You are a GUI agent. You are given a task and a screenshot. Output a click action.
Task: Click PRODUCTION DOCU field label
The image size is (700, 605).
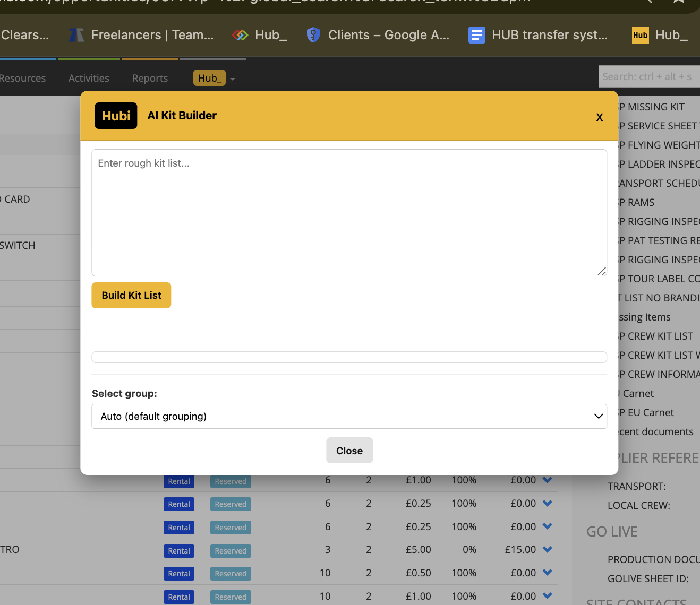coord(654,559)
